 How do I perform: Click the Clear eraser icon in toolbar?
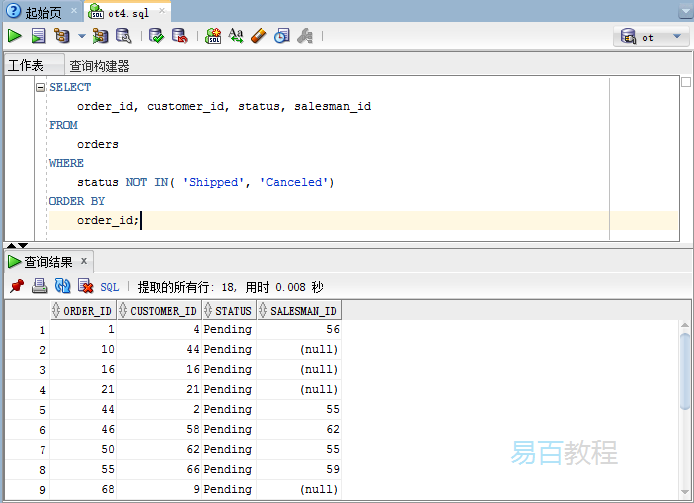tap(259, 36)
